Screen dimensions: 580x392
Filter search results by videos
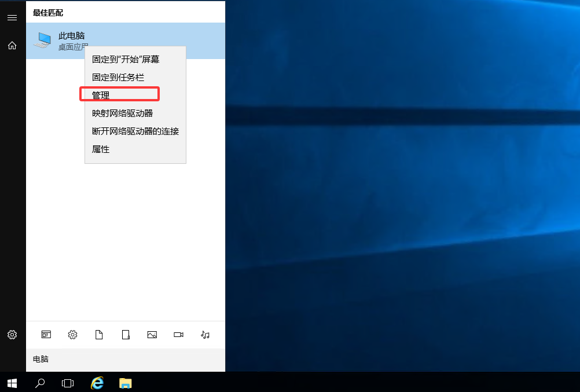tap(178, 335)
